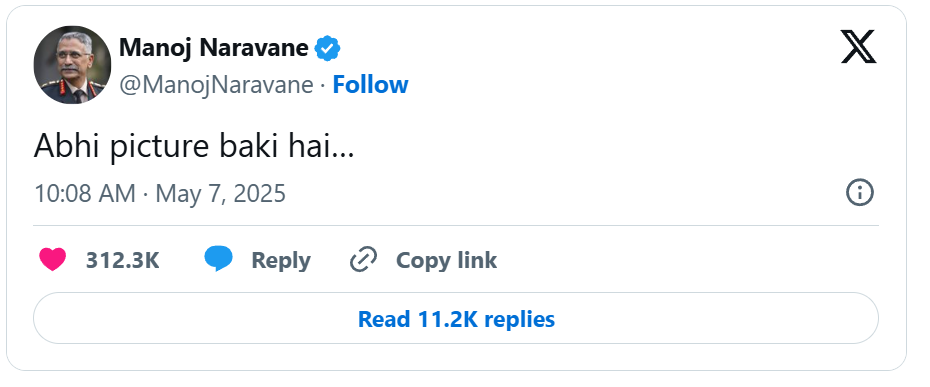Click the X logo in the card corner
This screenshot has width=930, height=387.
tap(858, 47)
